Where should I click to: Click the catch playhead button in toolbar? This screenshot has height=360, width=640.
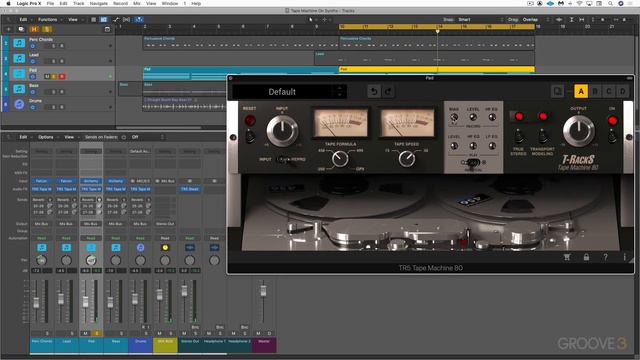139,19
